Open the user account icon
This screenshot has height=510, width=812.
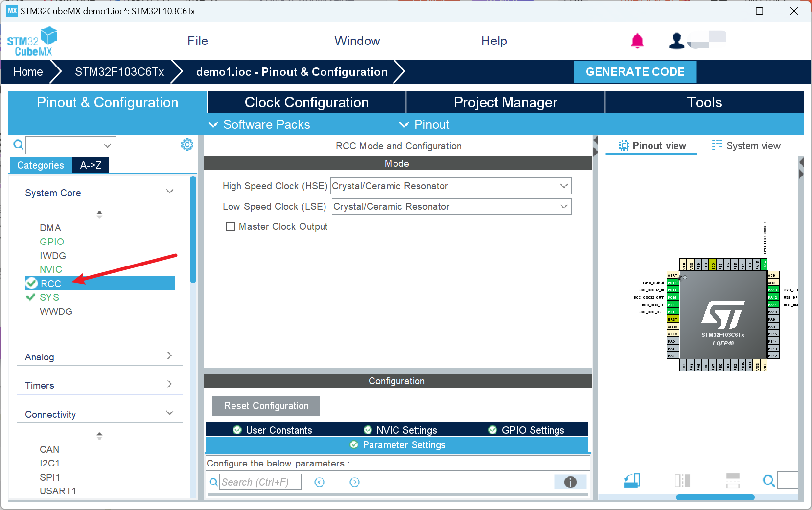[x=676, y=41]
